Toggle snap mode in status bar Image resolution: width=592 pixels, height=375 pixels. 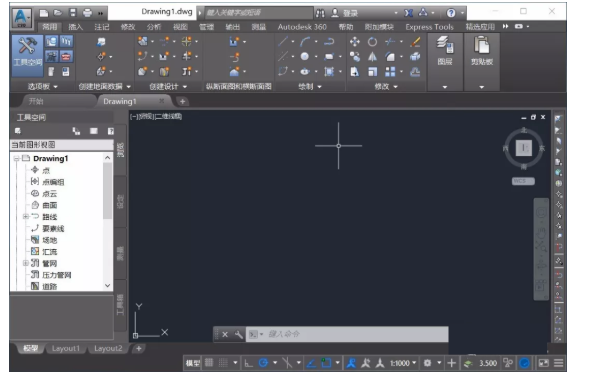pos(223,363)
